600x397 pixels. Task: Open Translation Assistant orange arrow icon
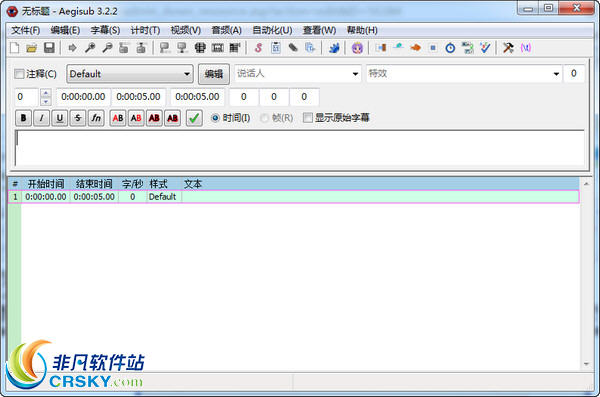pos(416,48)
